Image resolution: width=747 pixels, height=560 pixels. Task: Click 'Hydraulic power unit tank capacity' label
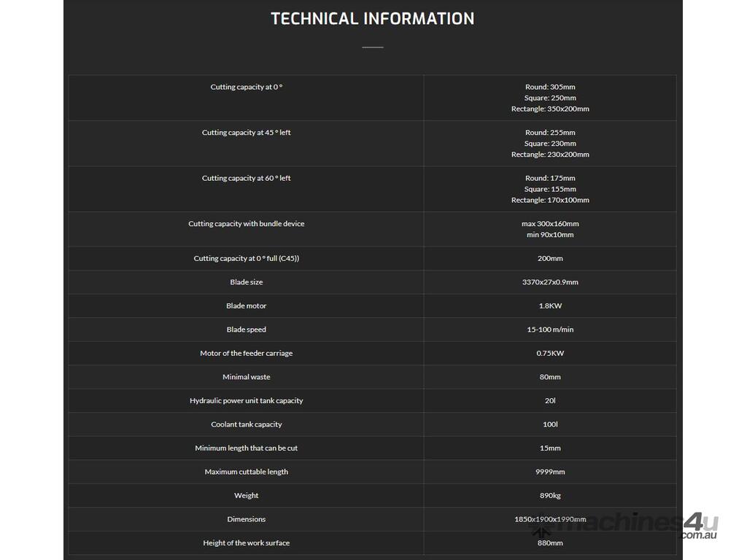247,401
